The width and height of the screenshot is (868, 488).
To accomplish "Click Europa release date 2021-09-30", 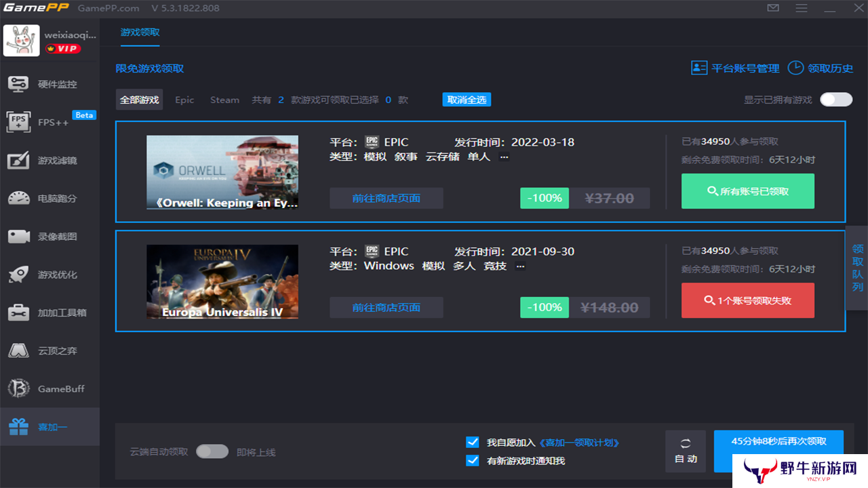I will pyautogui.click(x=542, y=251).
